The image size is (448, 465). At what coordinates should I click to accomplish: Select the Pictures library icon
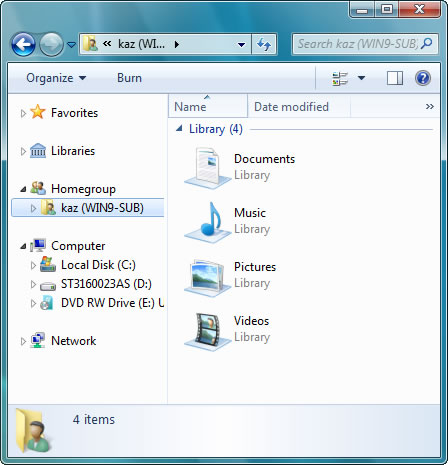pyautogui.click(x=208, y=277)
